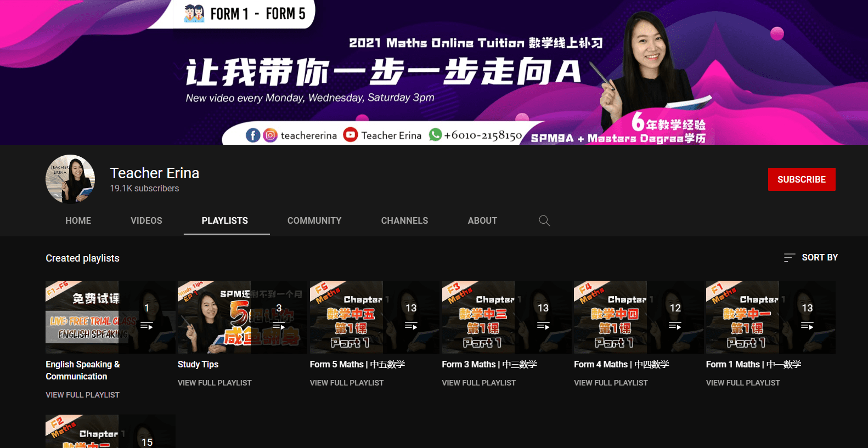The width and height of the screenshot is (868, 448).
Task: Click the YouTube icon in banner
Action: point(351,134)
